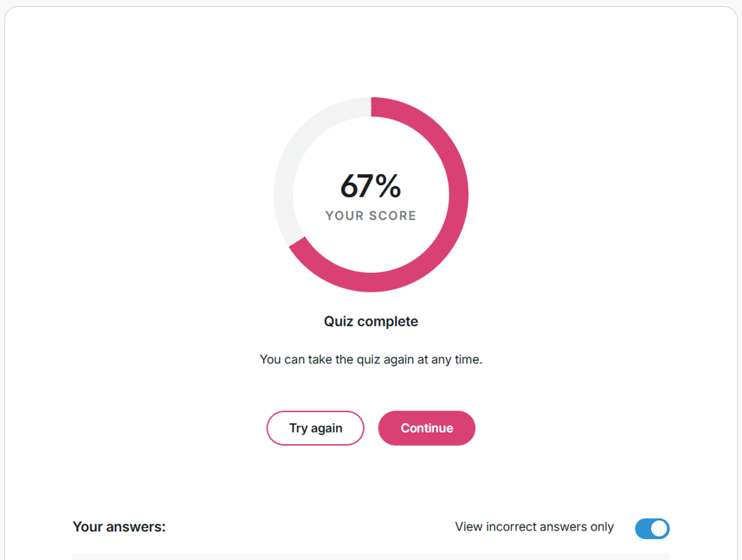Screen dimensions: 742x560
Task: Click the "Quiz complete" heading
Action: [x=371, y=321]
